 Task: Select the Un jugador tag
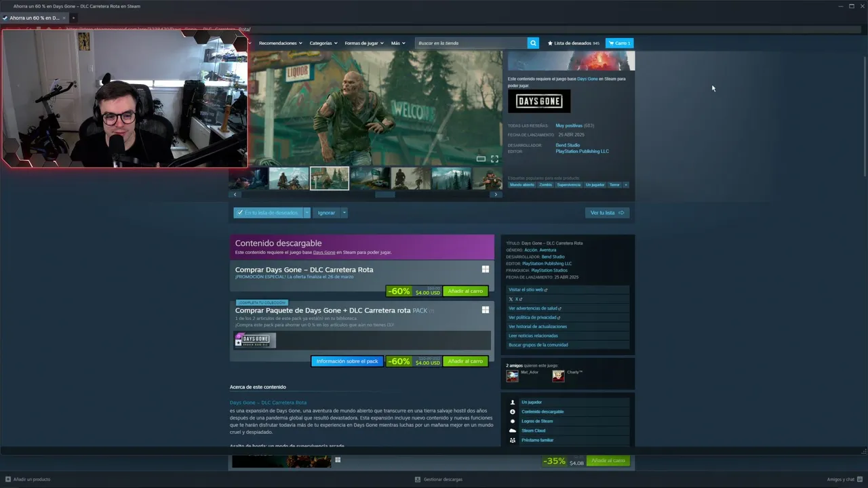595,184
